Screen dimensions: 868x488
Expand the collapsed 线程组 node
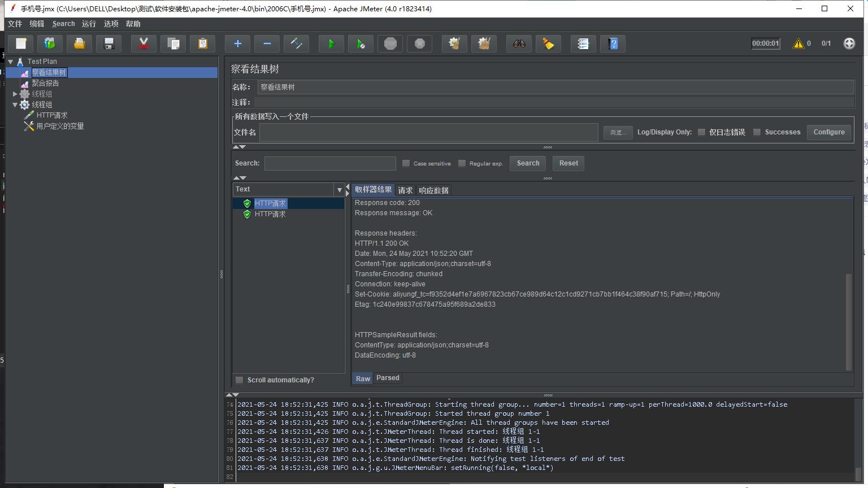click(15, 94)
